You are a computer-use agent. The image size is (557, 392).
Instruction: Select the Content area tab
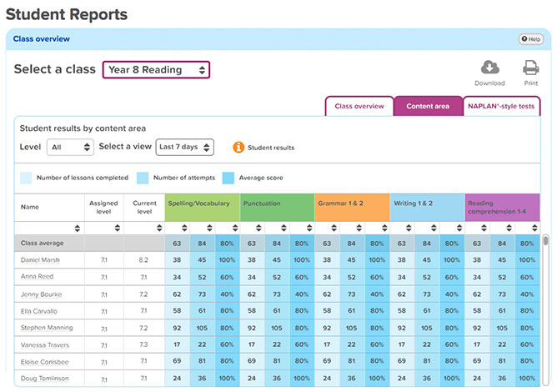tap(428, 107)
